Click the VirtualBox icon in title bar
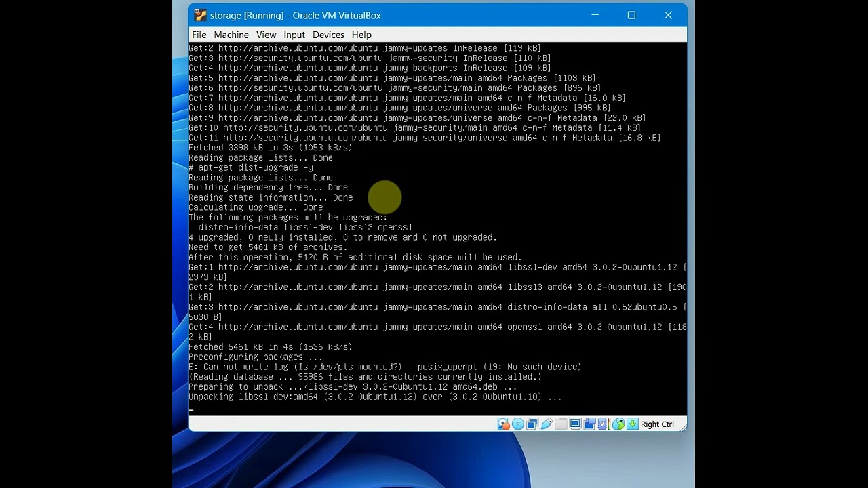 [x=199, y=15]
